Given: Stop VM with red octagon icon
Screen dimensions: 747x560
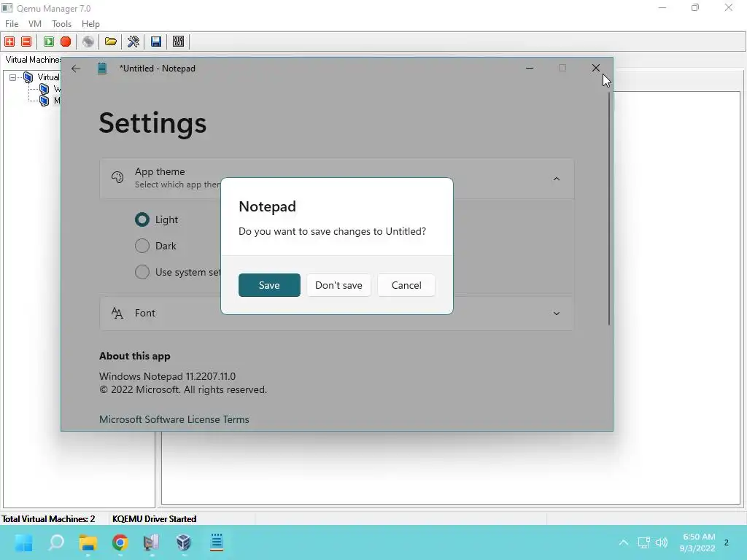Looking at the screenshot, I should pyautogui.click(x=66, y=42).
